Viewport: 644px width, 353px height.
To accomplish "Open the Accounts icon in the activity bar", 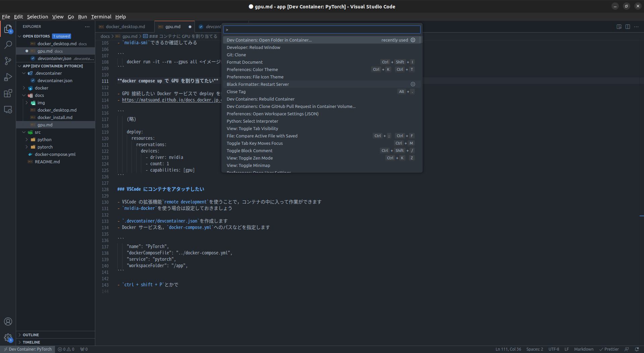I will pyautogui.click(x=8, y=321).
